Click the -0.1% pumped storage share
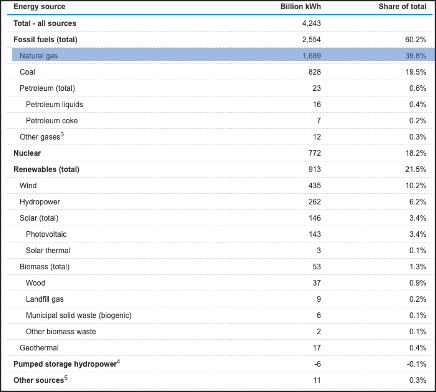The image size is (436, 392). pos(416,364)
